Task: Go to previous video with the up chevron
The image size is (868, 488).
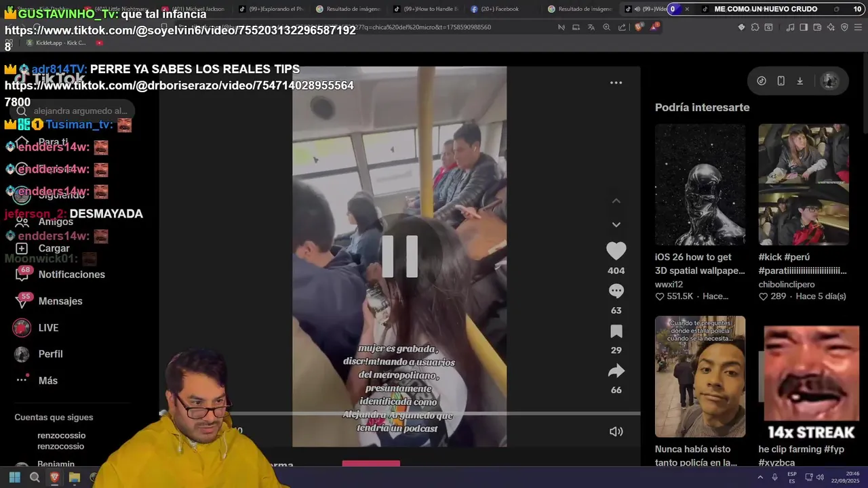Action: [616, 201]
